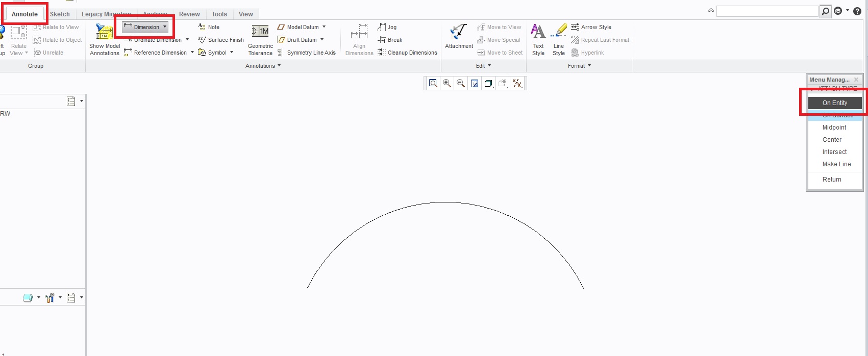This screenshot has height=356, width=868.
Task: Click the Repaint screen icon
Action: point(475,83)
